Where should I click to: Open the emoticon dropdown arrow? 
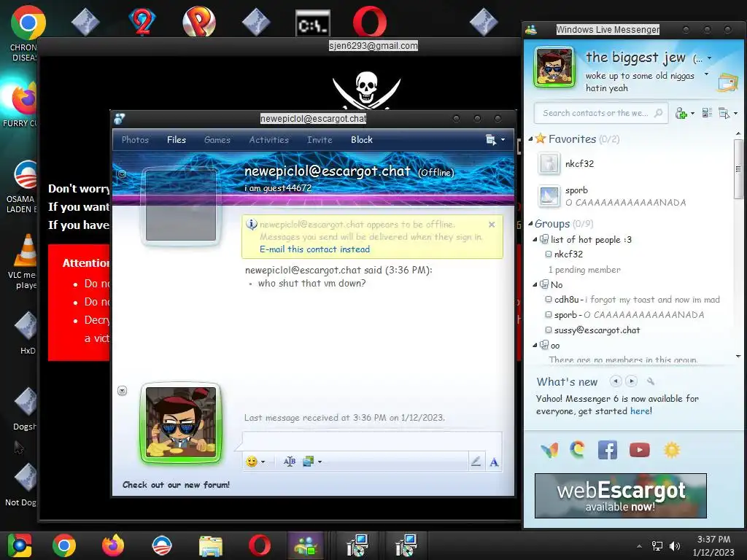pyautogui.click(x=263, y=462)
